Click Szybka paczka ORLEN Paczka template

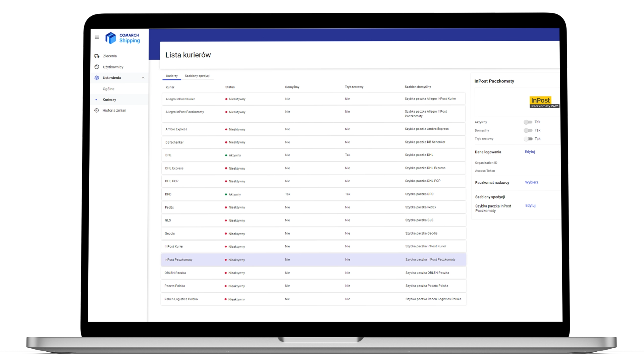coord(427,273)
